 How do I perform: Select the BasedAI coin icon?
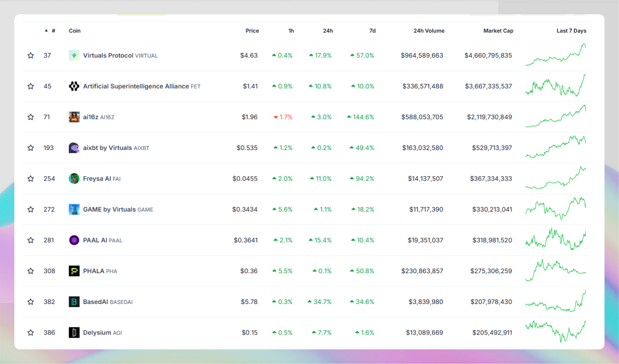pyautogui.click(x=74, y=302)
